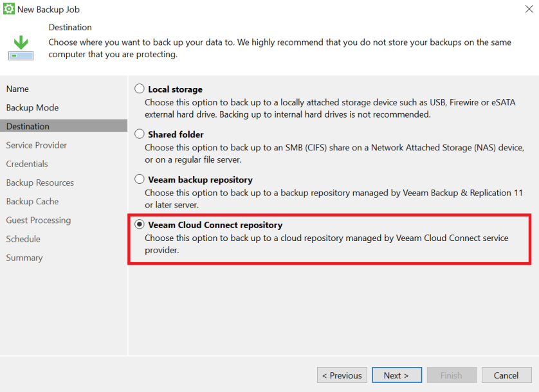
Task: Switch to Guest Processing step
Action: tap(39, 220)
